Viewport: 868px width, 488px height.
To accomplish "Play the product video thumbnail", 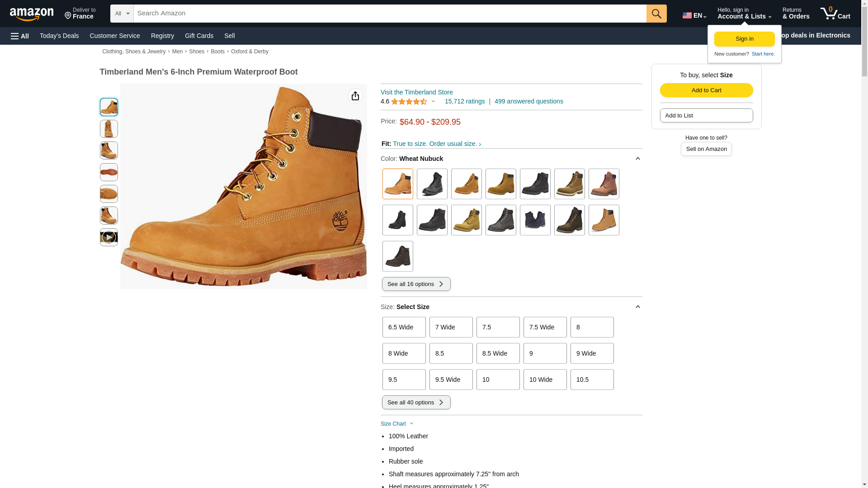I will point(108,237).
